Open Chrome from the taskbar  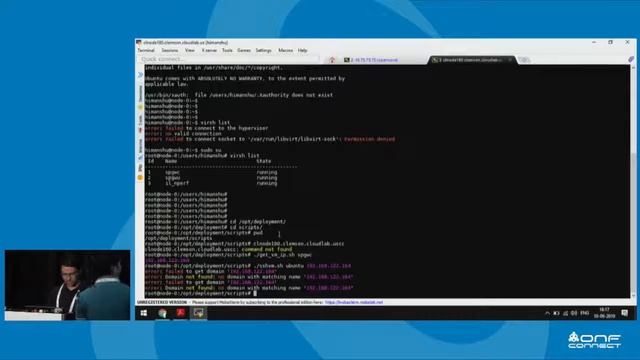coord(162,313)
